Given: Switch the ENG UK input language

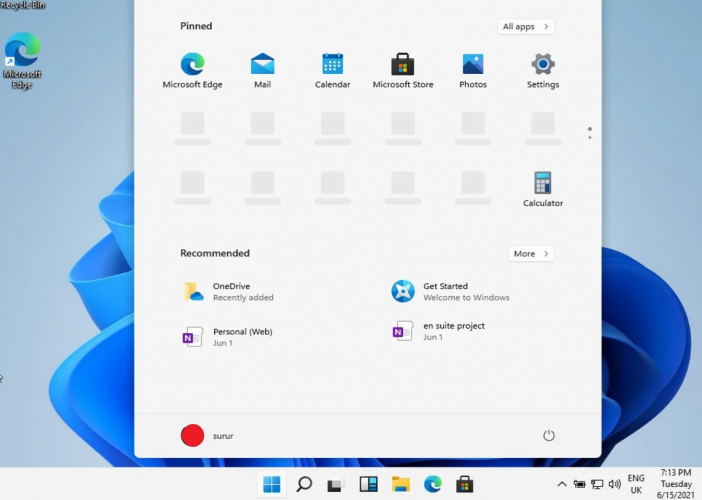Looking at the screenshot, I should pos(636,484).
